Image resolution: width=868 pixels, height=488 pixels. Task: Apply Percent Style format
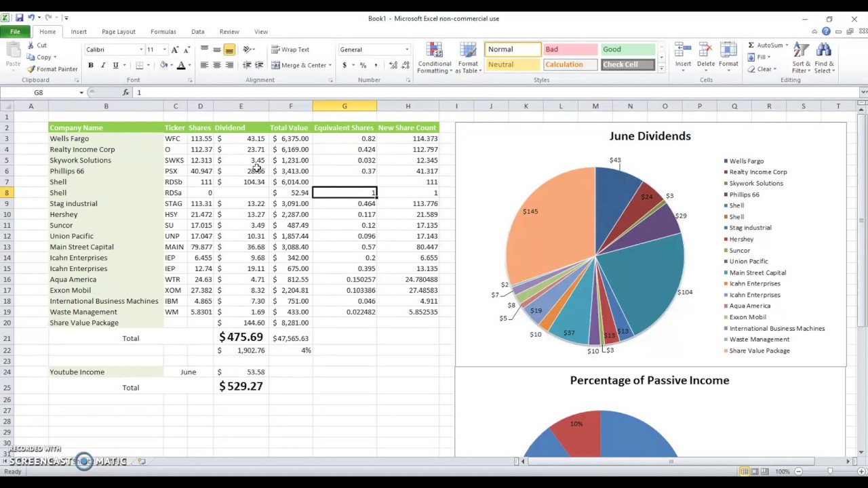point(363,65)
